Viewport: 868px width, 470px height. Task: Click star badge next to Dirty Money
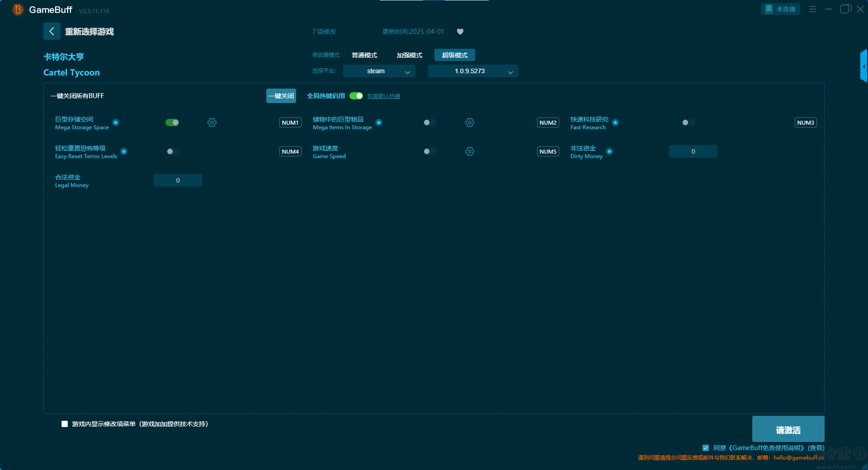point(609,151)
